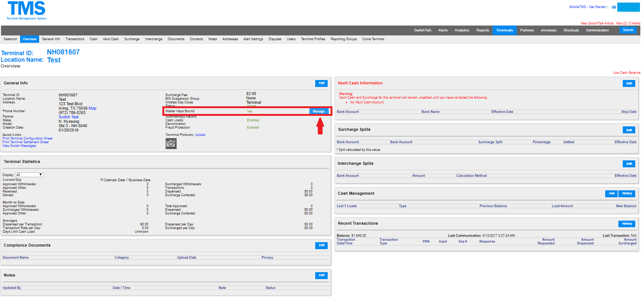The height and width of the screenshot is (297, 644).
Task: Open the Switch Test partner link
Action: pyautogui.click(x=69, y=117)
